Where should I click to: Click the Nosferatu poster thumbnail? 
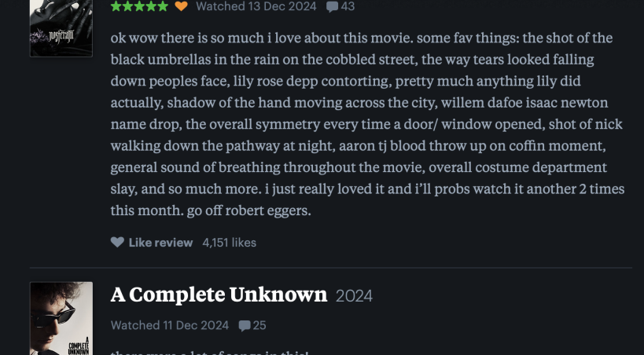[61, 28]
